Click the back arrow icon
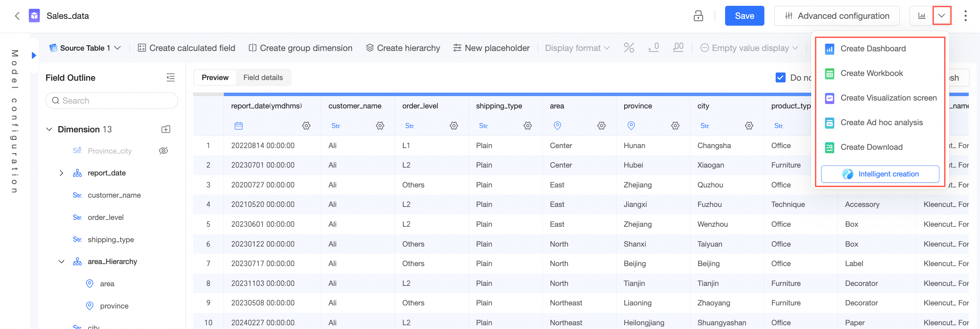980x329 pixels. (17, 16)
